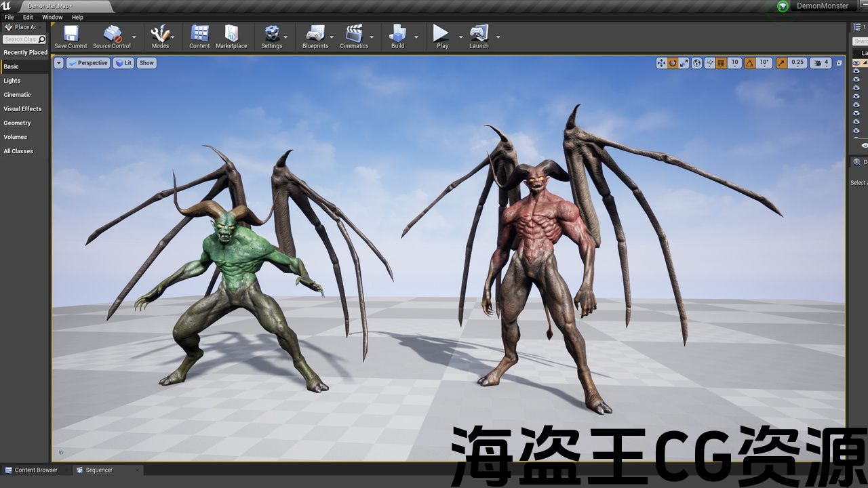Click the Search Classes input field

point(20,39)
